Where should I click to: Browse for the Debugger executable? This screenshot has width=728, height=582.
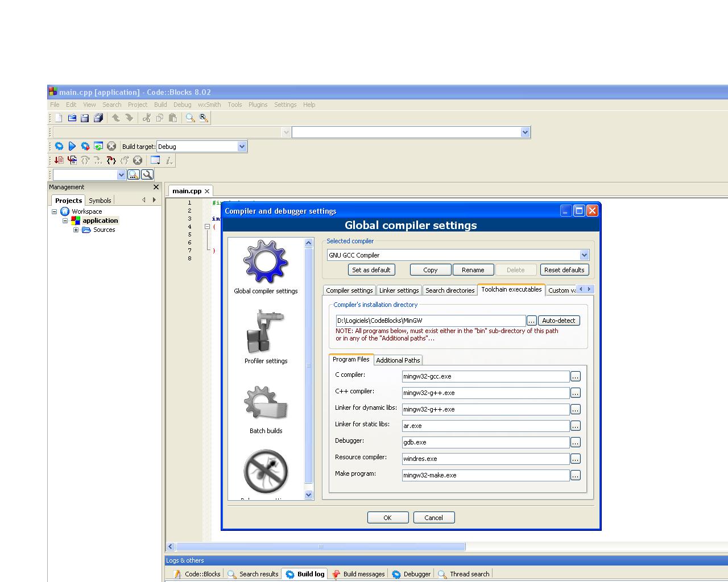576,442
